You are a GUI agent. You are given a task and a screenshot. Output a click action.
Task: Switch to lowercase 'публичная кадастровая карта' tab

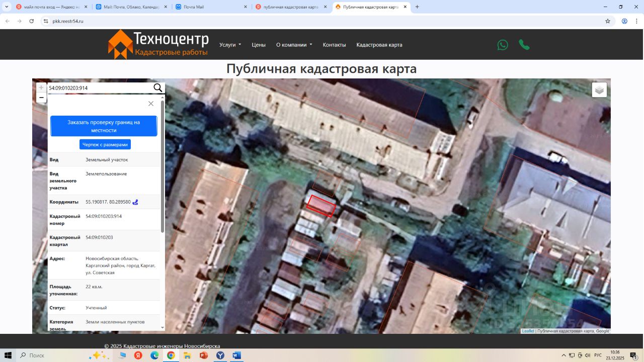pos(291,7)
